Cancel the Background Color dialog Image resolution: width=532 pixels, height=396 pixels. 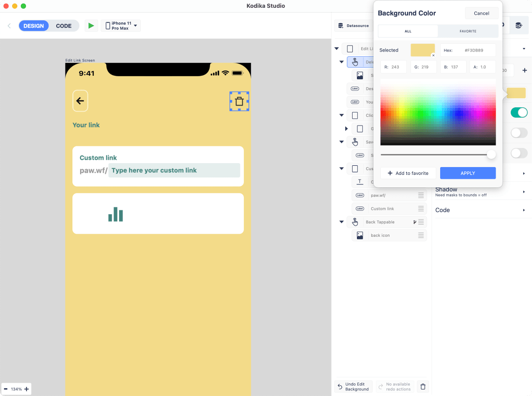481,13
